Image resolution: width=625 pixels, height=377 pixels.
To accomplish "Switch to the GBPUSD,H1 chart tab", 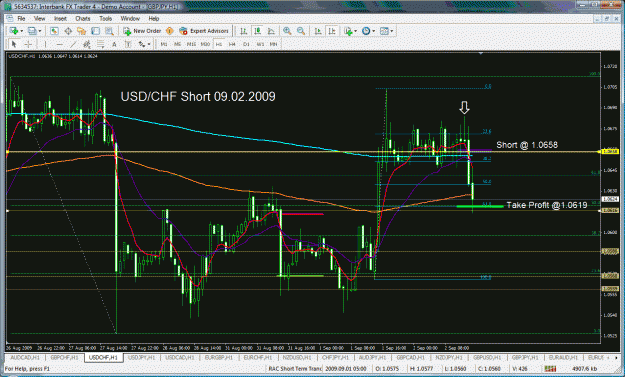I will pyautogui.click(x=487, y=357).
